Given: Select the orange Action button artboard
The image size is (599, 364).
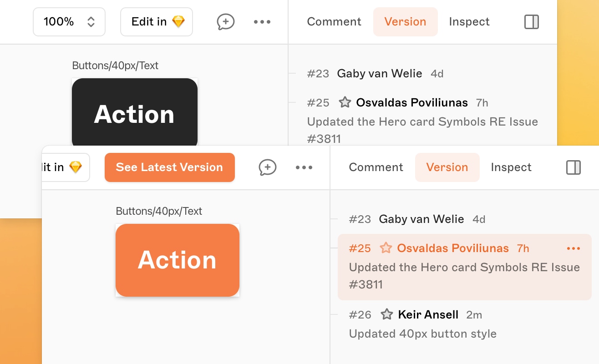Looking at the screenshot, I should 178,260.
